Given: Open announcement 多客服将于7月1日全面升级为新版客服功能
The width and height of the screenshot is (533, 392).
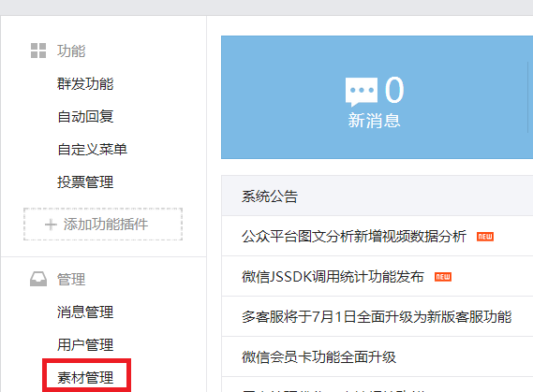Looking at the screenshot, I should click(377, 316).
